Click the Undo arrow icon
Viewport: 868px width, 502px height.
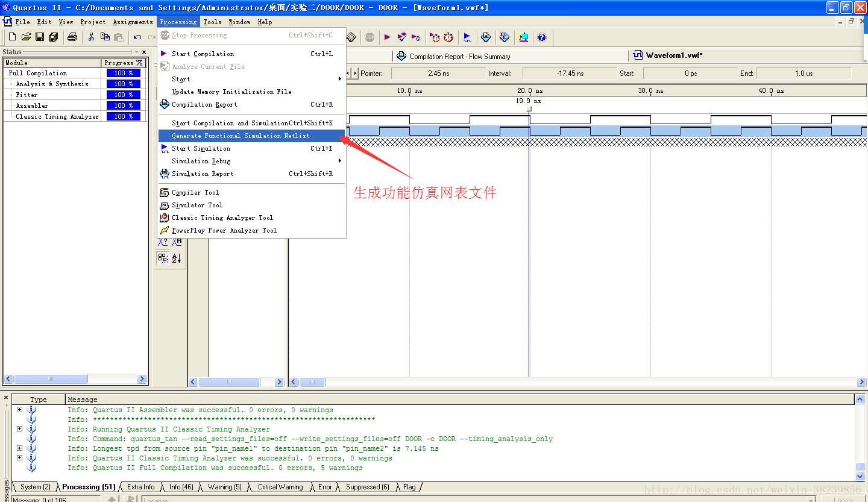click(137, 37)
